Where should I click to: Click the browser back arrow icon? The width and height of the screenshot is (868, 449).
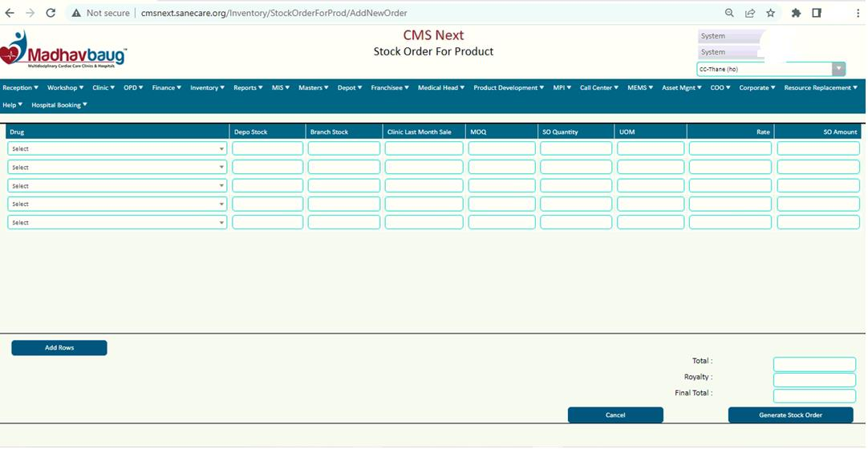(10, 13)
